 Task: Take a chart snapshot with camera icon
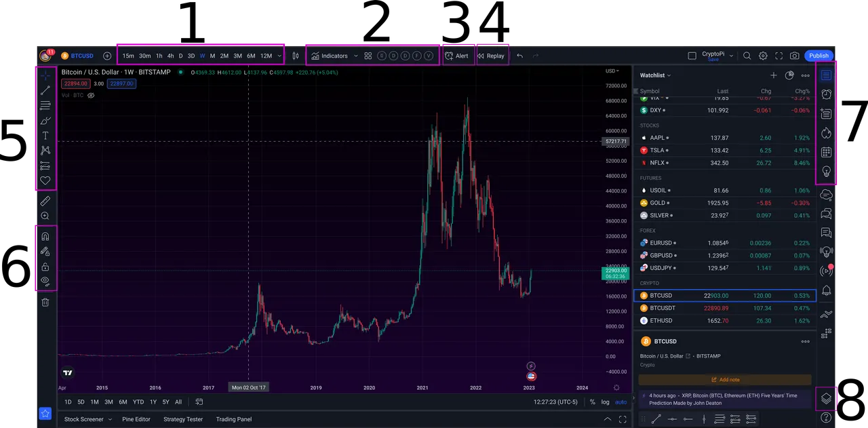tap(794, 56)
